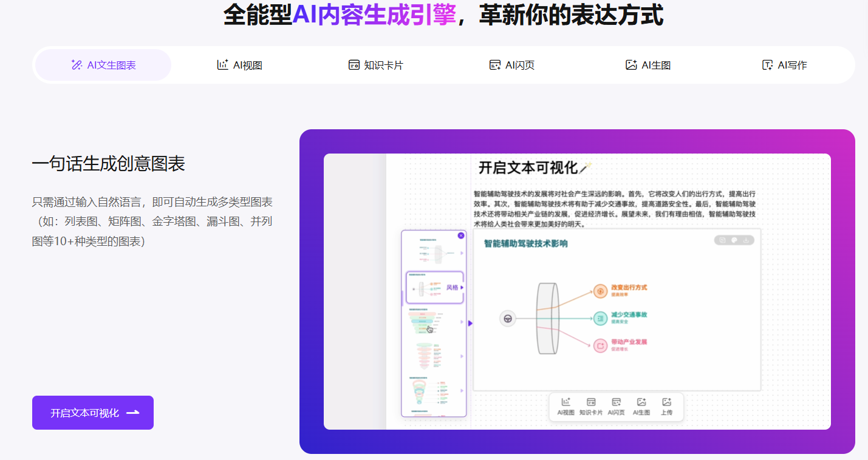Screen dimensions: 868x460
Task: Click the download icon on chart card
Action: [746, 240]
